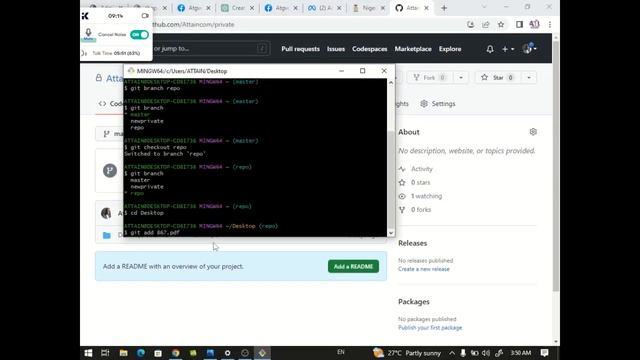Viewport: 640px width, 360px height.
Task: Open the Releases heading link
Action: click(x=412, y=243)
